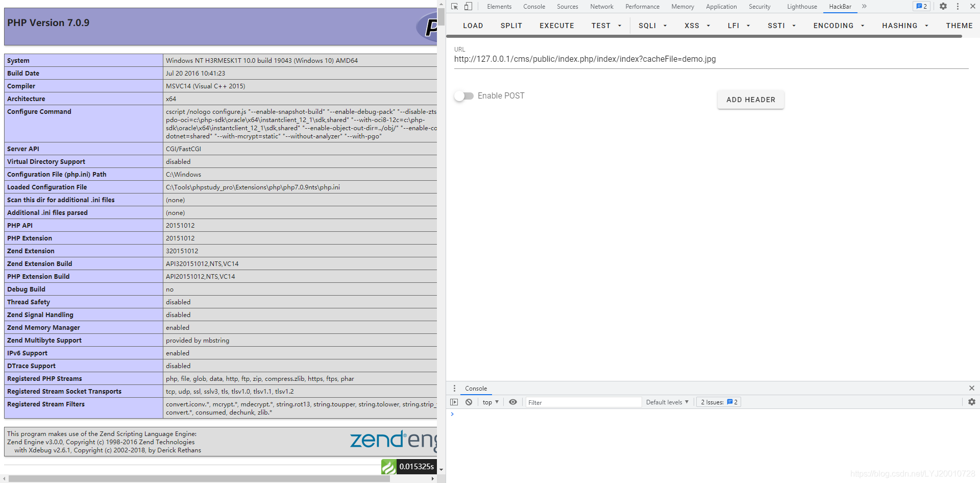Screen dimensions: 980x483
Task: Open the SSTI dropdown
Action: click(x=781, y=26)
